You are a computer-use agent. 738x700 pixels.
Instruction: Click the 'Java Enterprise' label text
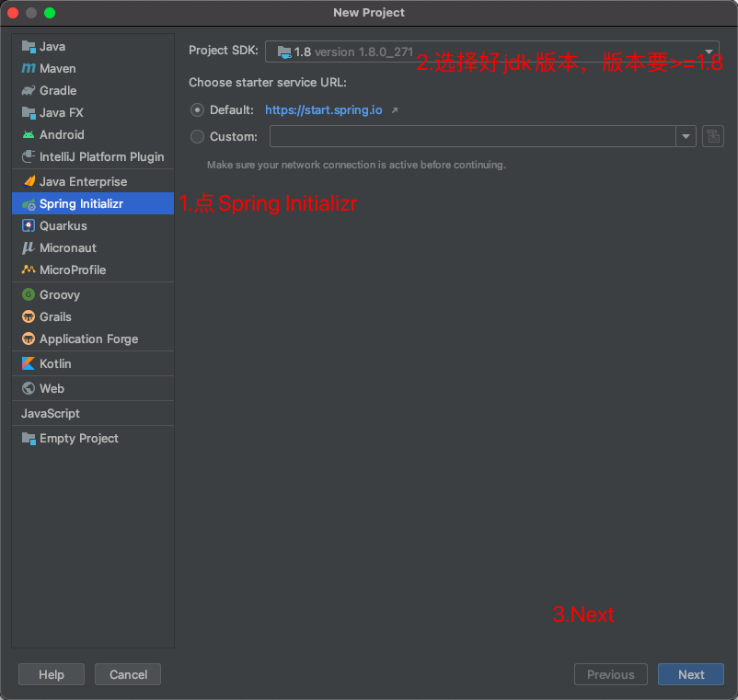pos(84,181)
